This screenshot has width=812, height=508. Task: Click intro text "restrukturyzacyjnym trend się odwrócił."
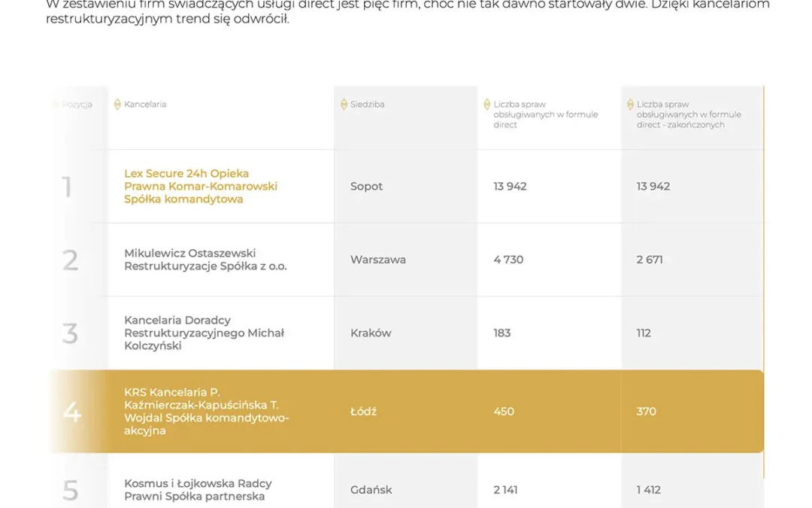coord(167,19)
